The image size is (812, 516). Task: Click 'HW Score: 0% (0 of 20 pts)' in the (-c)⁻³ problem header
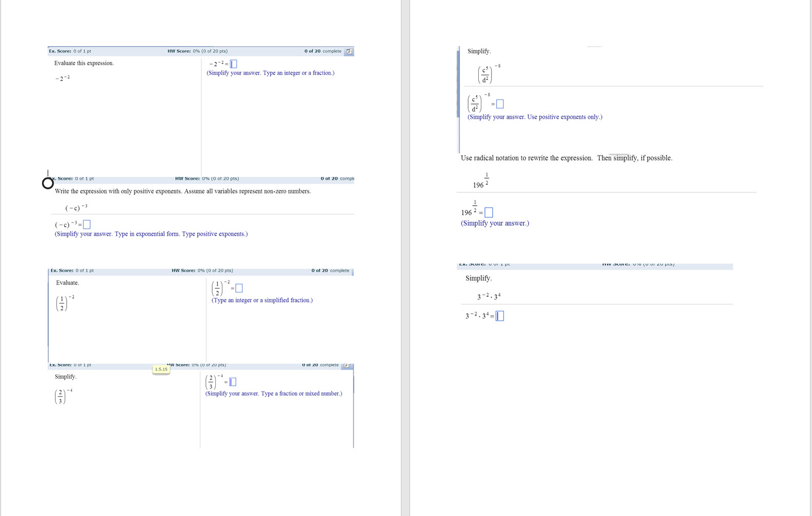207,178
